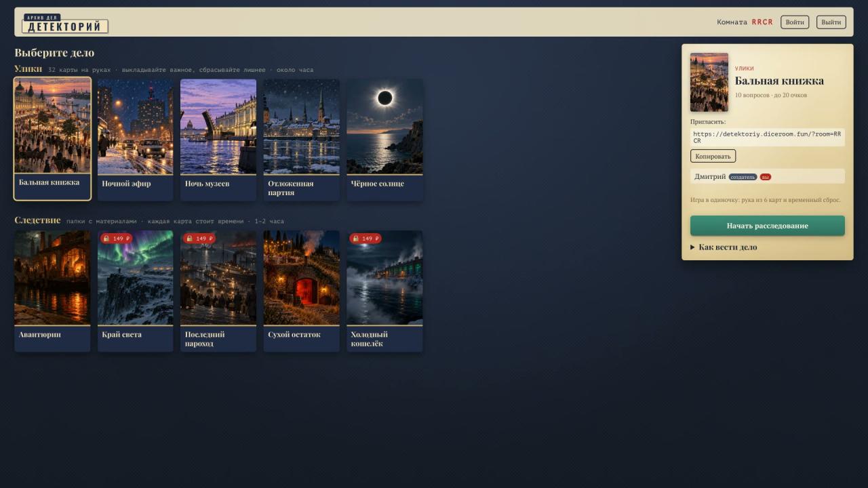Select the Отложенная партия case card
868x488 pixels.
point(302,140)
